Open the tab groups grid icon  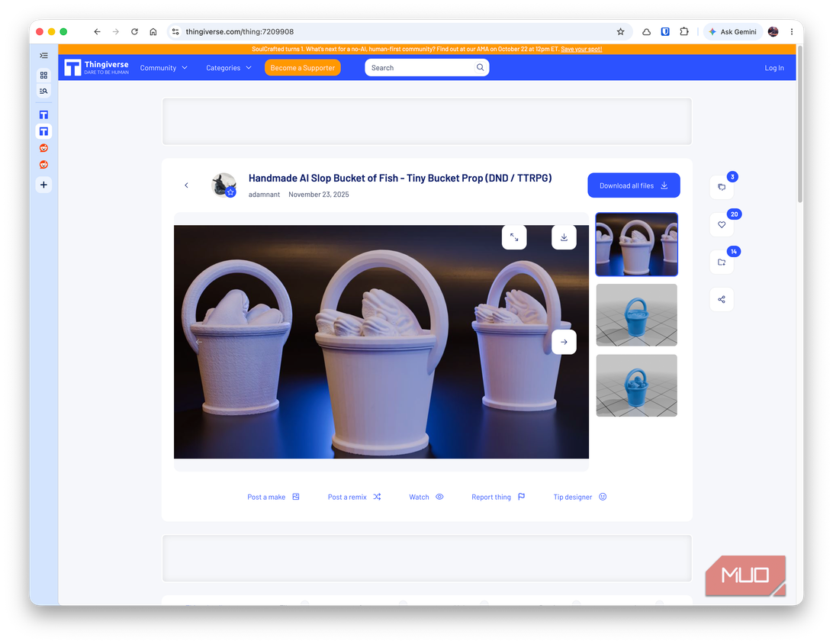[x=43, y=75]
